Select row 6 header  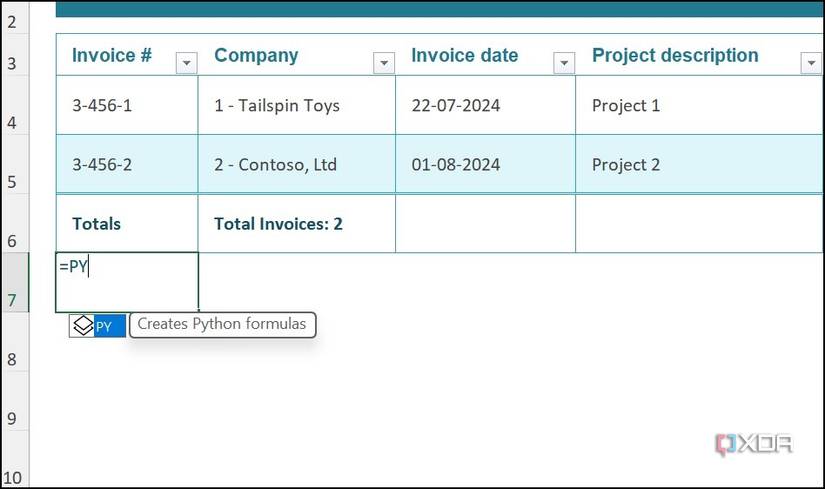[12, 241]
